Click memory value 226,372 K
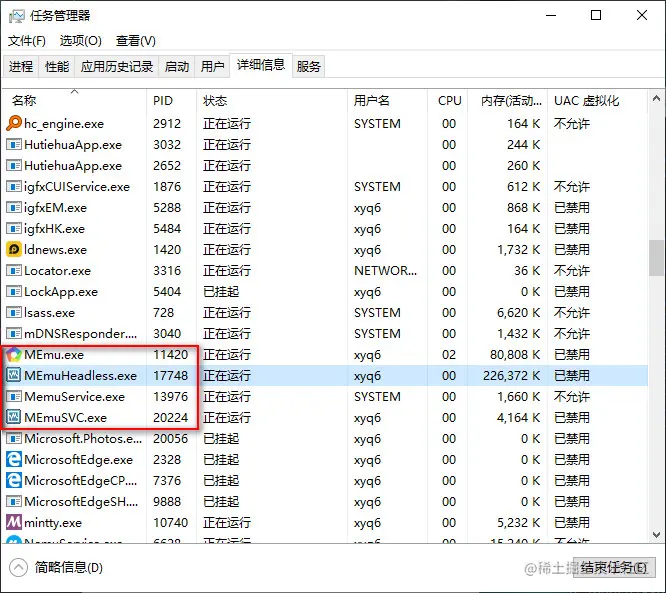The height and width of the screenshot is (593, 666). click(x=511, y=376)
